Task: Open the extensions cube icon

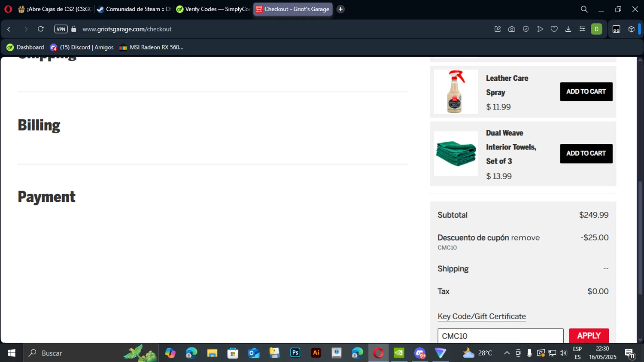Action: tap(632, 29)
